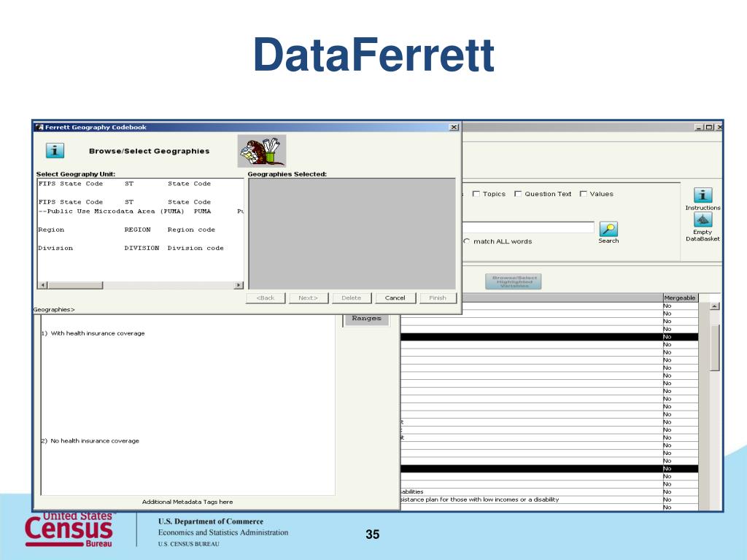Maximize the main DataFerrett window
Viewport: 747px width, 560px height.
coord(709,127)
